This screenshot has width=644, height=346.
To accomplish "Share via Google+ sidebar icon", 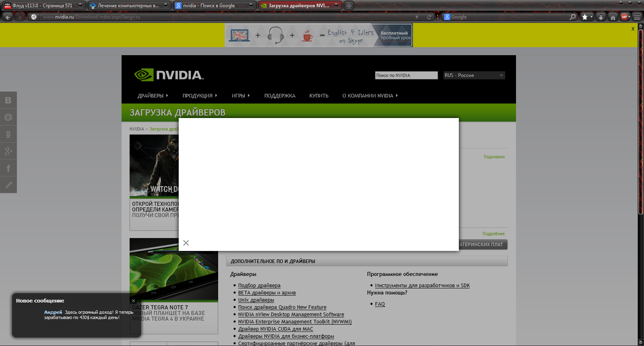I will 8,151.
